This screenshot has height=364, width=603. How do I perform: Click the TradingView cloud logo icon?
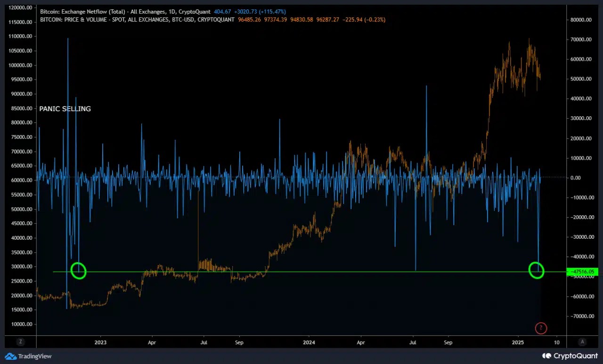(10, 356)
